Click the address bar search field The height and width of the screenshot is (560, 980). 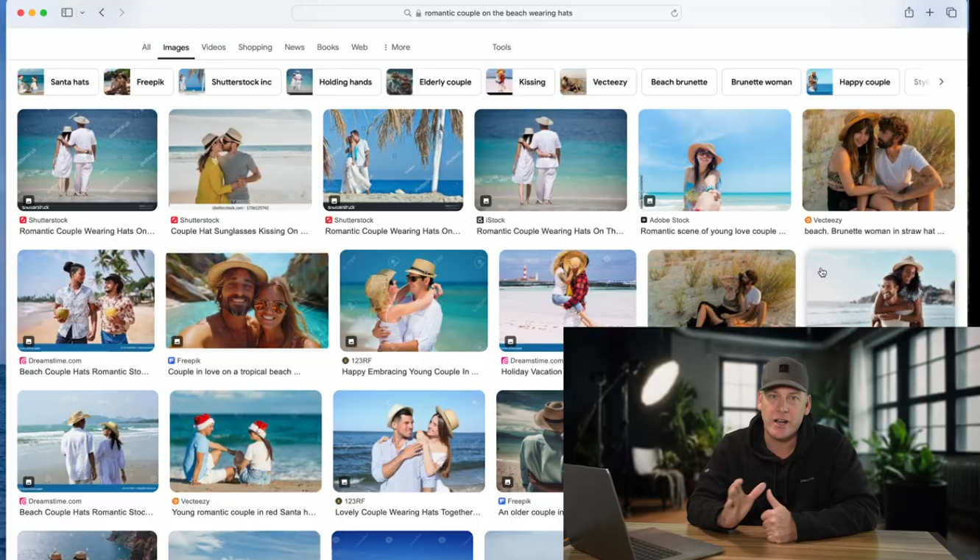click(486, 13)
